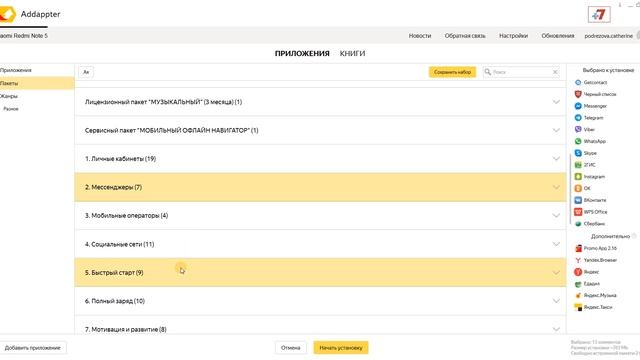Click the Яндекс app icon
The width and height of the screenshot is (640, 360).
(x=578, y=272)
